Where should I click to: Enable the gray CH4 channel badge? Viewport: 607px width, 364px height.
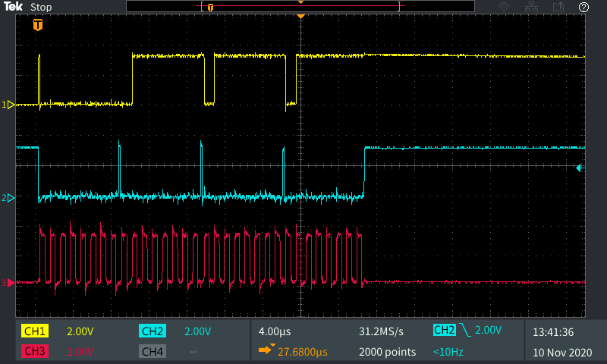pos(153,351)
